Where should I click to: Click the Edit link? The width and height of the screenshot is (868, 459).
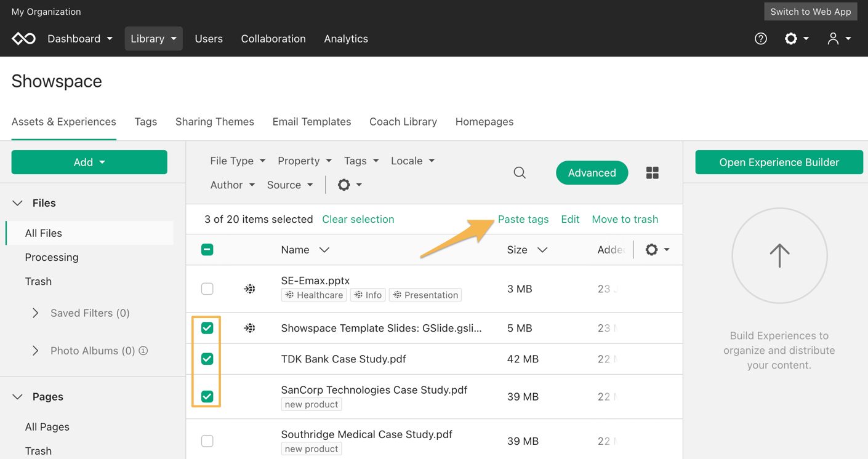(570, 219)
